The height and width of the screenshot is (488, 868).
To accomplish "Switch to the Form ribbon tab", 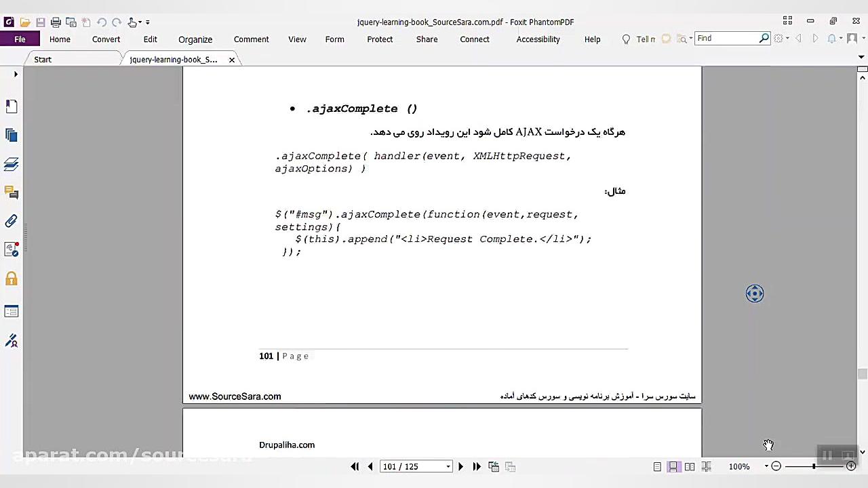I will (x=335, y=39).
